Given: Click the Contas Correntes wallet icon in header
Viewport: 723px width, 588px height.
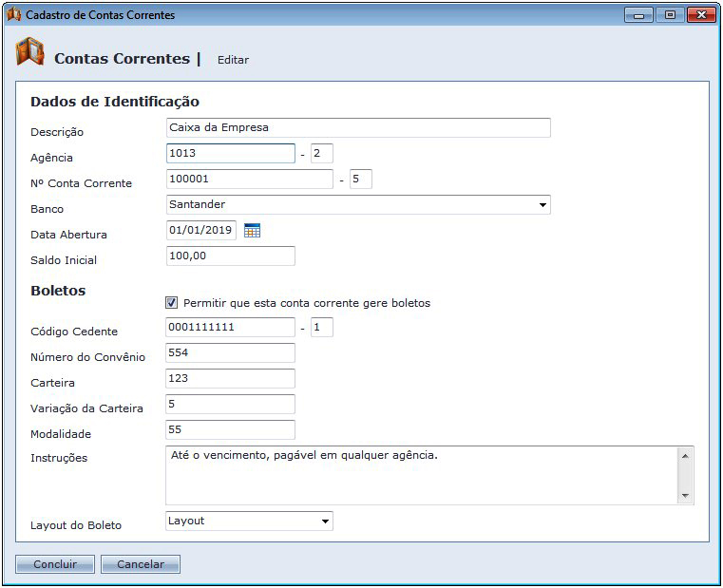Looking at the screenshot, I should click(x=30, y=51).
